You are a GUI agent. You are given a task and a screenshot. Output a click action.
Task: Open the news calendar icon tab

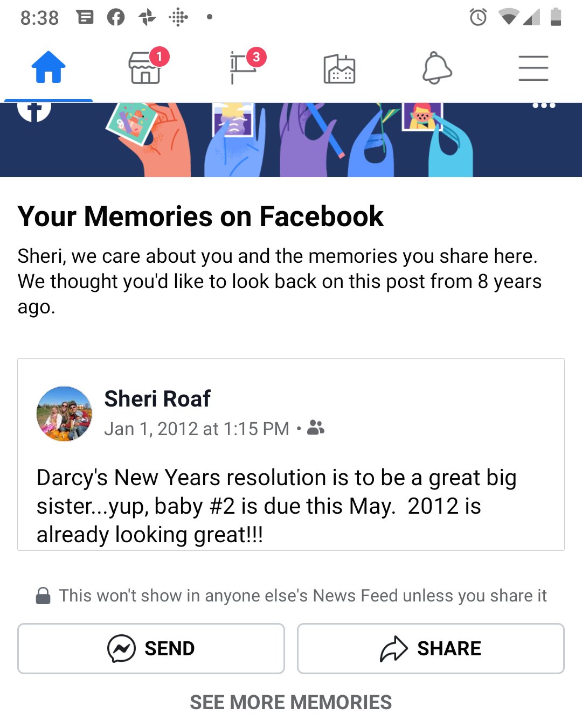point(339,69)
